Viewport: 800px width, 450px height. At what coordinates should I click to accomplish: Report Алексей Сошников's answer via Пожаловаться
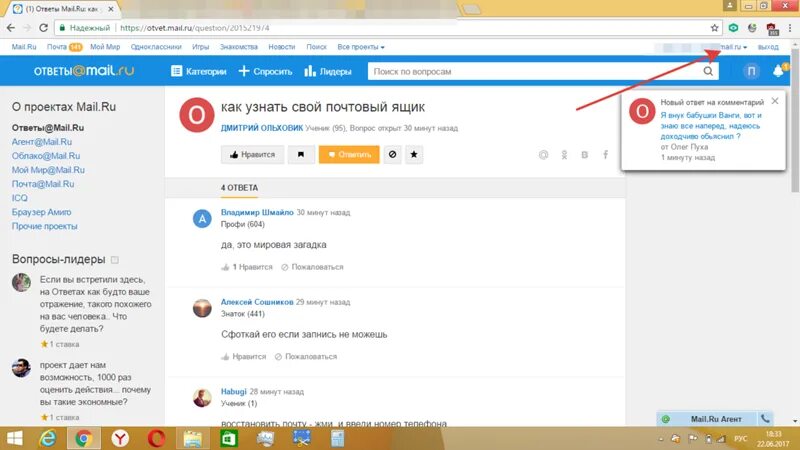tap(306, 357)
